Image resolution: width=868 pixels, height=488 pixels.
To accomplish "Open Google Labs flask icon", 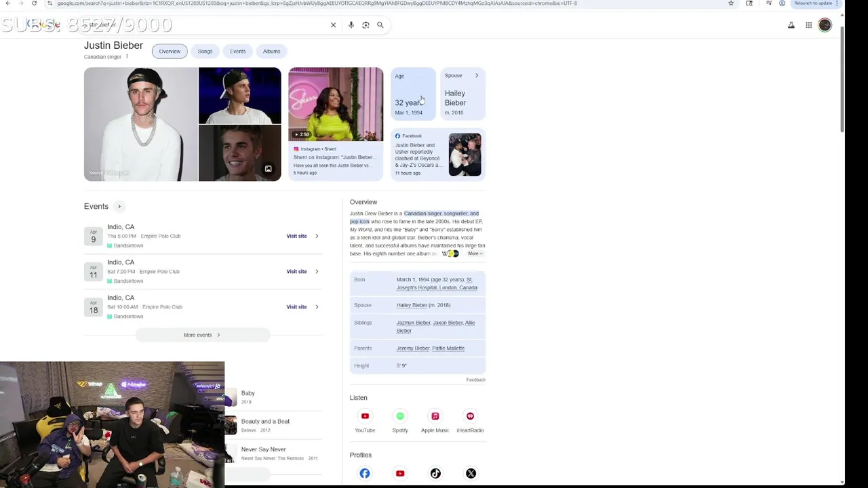I will pos(791,25).
